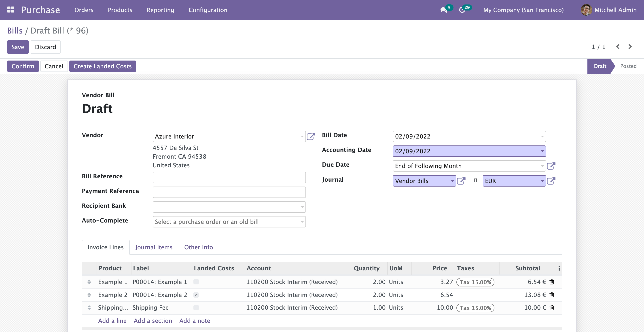Open the Auto-Complete purchase order dropdown
Viewport: 644px width, 332px height.
(302, 222)
